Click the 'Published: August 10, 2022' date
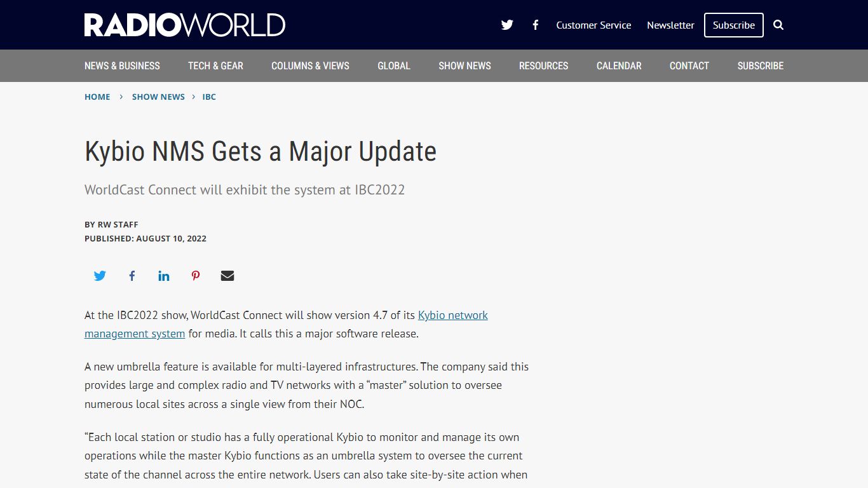This screenshot has height=488, width=868. point(146,238)
